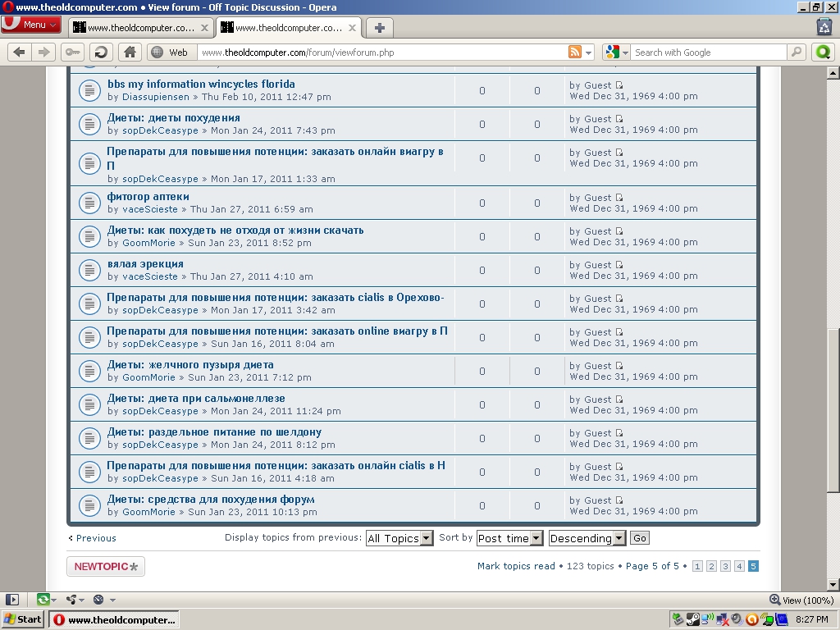Open the Post time sort dropdown

point(509,538)
